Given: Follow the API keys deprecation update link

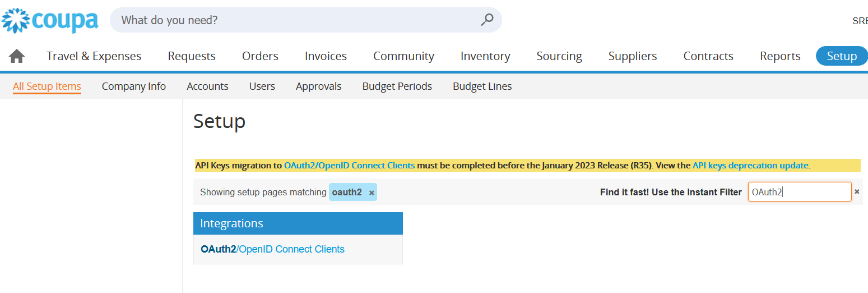Looking at the screenshot, I should (750, 166).
